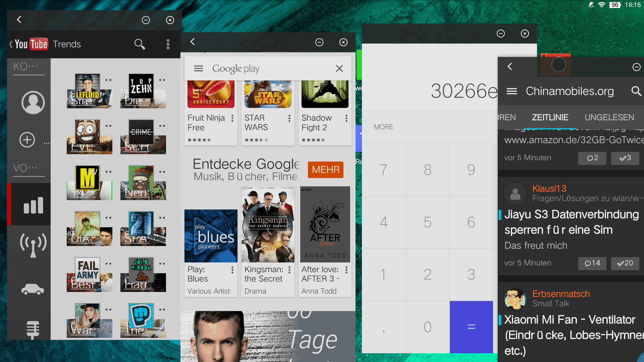Open options for After love card
The width and height of the screenshot is (644, 362).
[346, 270]
